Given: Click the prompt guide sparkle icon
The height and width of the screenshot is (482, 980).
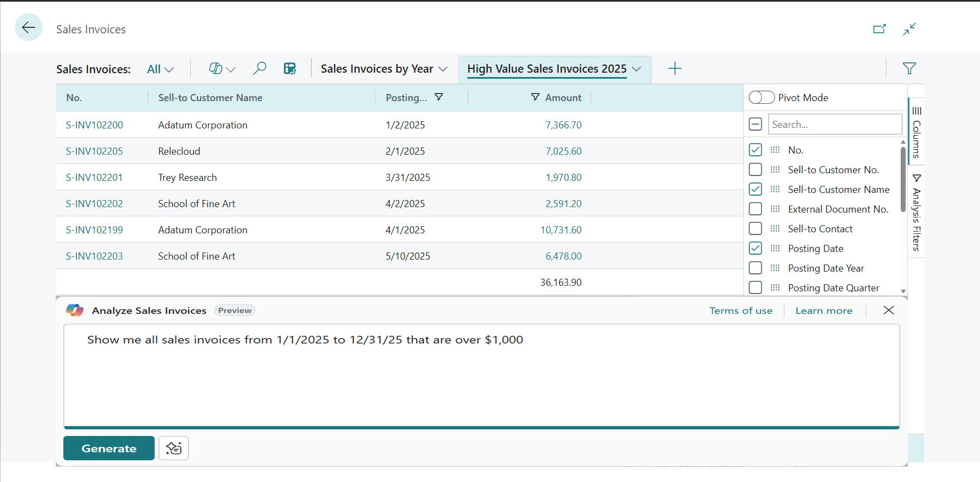Looking at the screenshot, I should (x=174, y=448).
